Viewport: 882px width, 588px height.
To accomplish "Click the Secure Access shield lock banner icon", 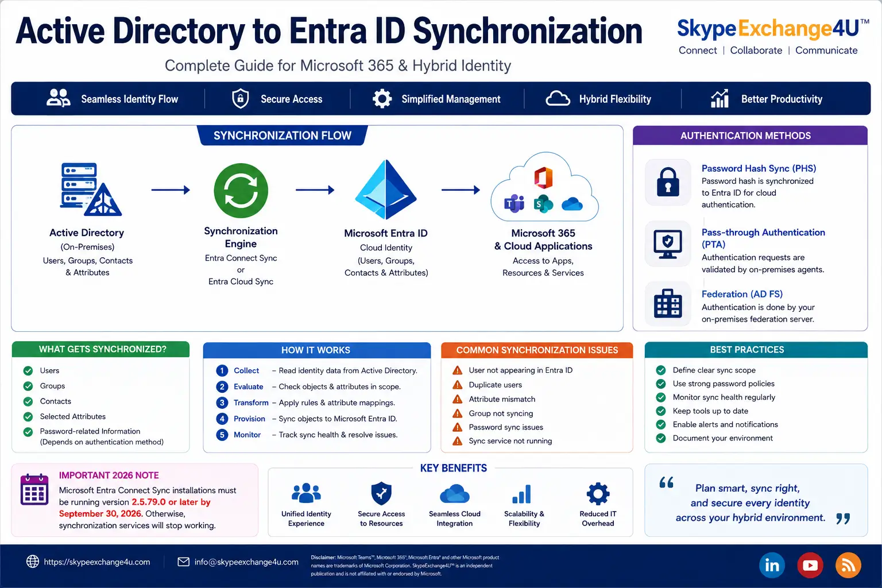I will pos(241,99).
